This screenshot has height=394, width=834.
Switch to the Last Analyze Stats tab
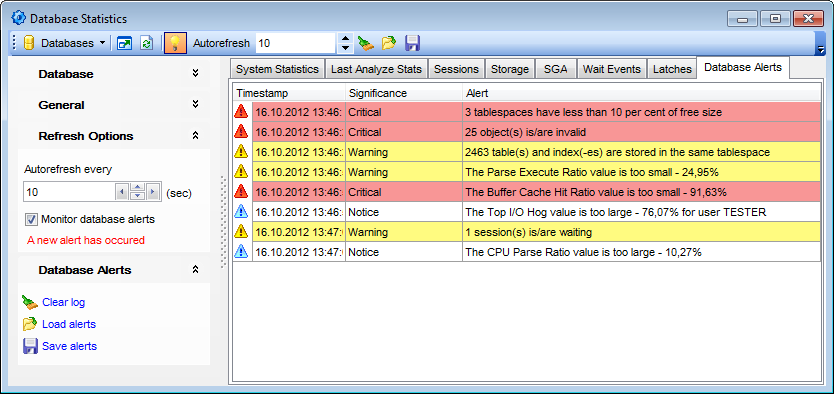(x=376, y=69)
